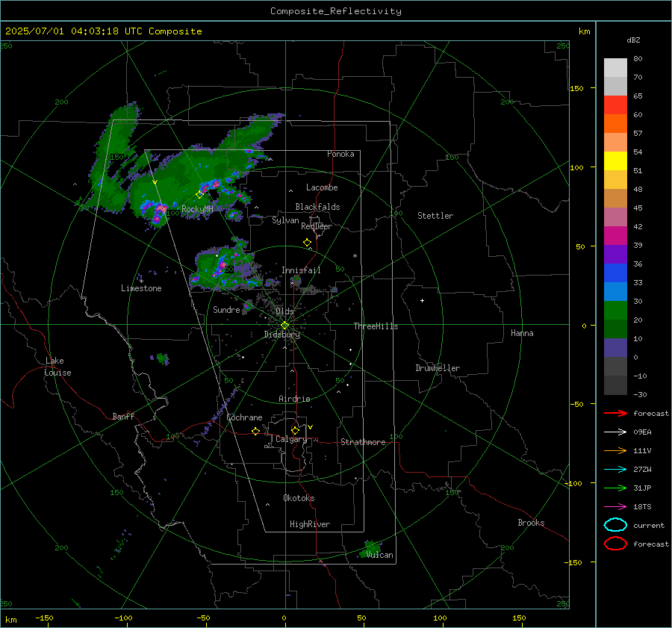Image resolution: width=672 pixels, height=628 pixels.
Task: Click the cyan 27ZW arrow in legend
Action: [615, 470]
